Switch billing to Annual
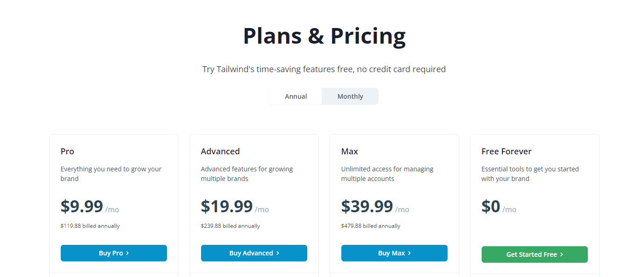 296,96
